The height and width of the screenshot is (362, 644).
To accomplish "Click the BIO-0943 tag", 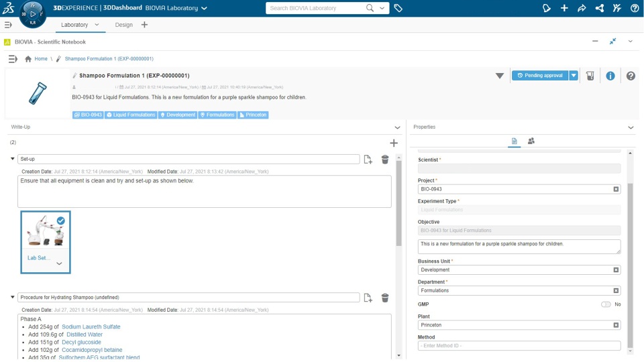I will click(x=88, y=115).
